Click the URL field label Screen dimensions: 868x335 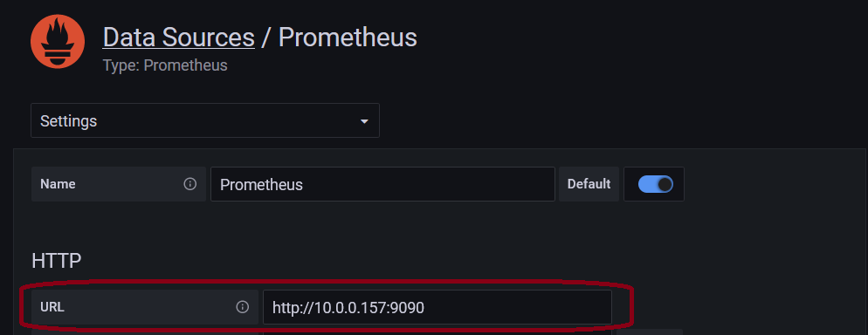[x=52, y=307]
